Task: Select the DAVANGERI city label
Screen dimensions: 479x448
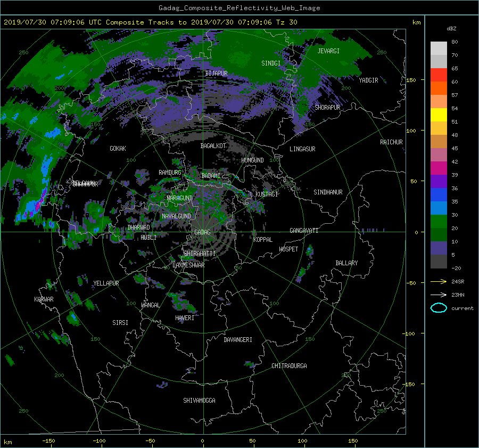Action: (x=238, y=340)
